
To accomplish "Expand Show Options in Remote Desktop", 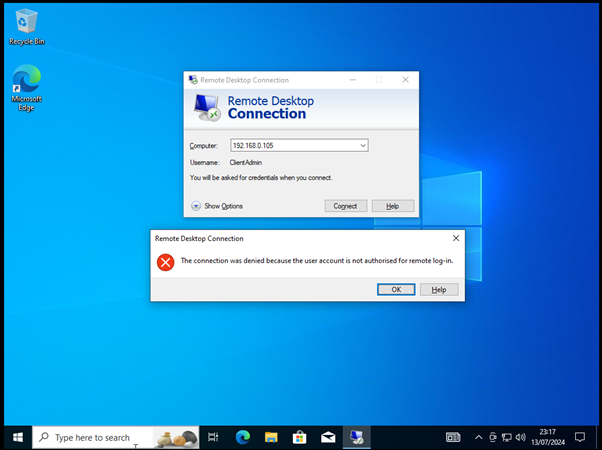I will click(196, 206).
